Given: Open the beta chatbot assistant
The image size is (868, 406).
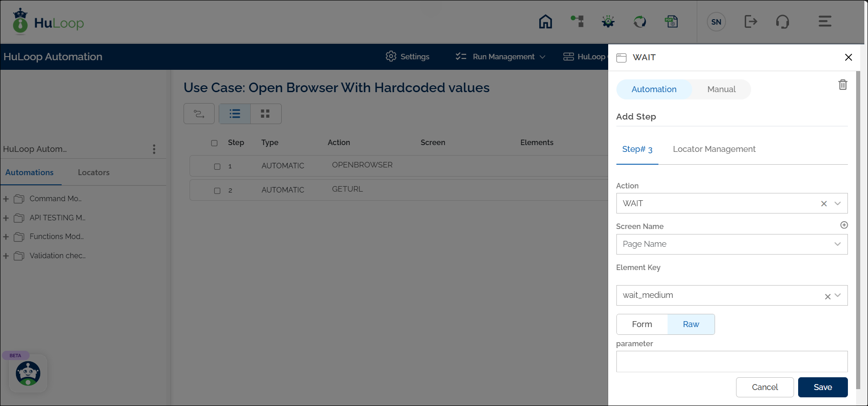Looking at the screenshot, I should (x=28, y=373).
